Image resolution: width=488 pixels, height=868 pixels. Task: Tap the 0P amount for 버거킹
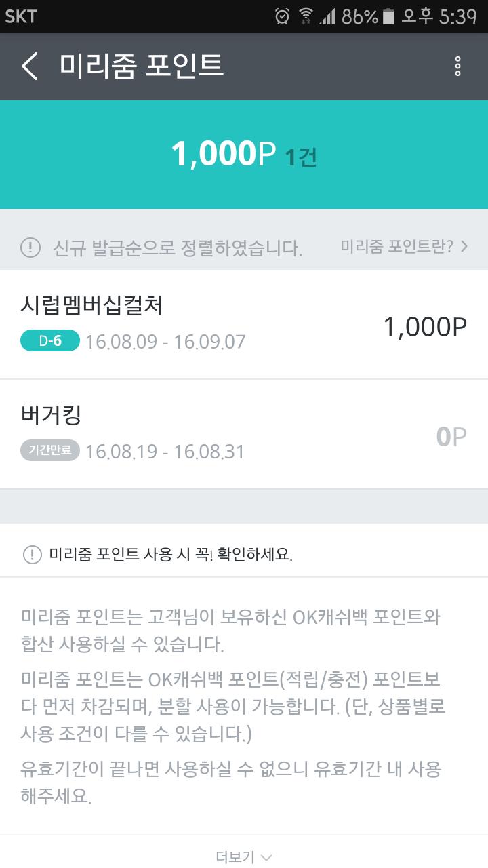click(451, 437)
